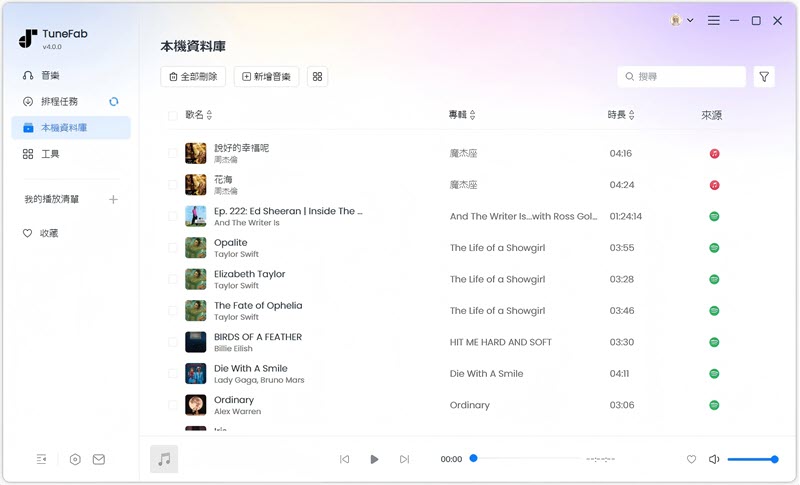Click the song title Elizabeth Taylor
Viewport: 800px width, 485px height.
coord(249,274)
